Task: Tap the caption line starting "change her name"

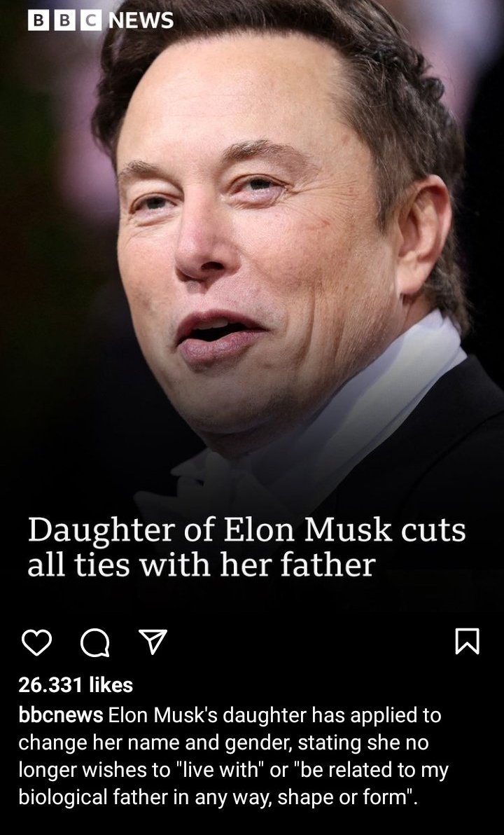Action: pyautogui.click(x=223, y=743)
